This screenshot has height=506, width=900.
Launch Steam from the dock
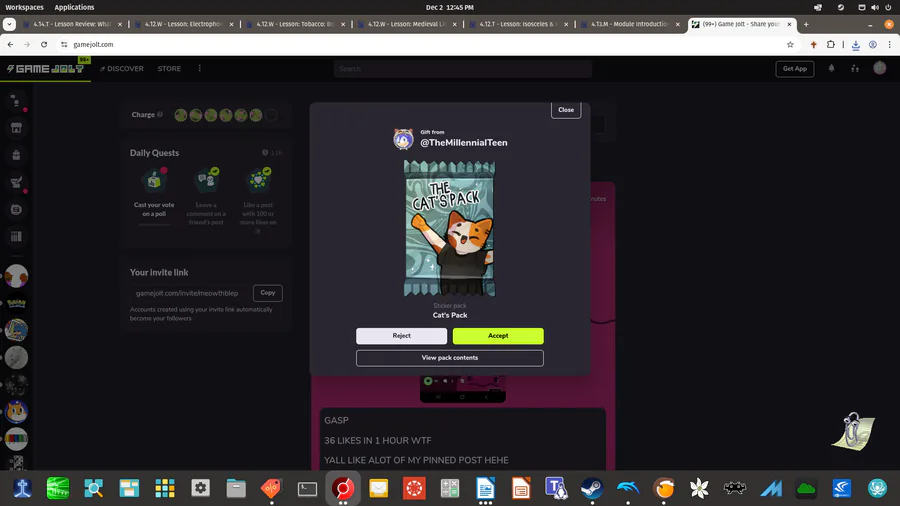592,488
